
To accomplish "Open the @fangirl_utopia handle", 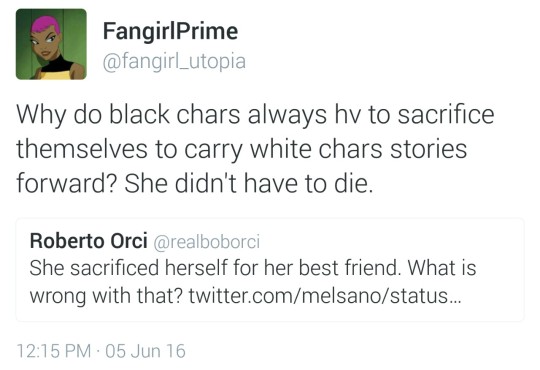I will pos(174,62).
